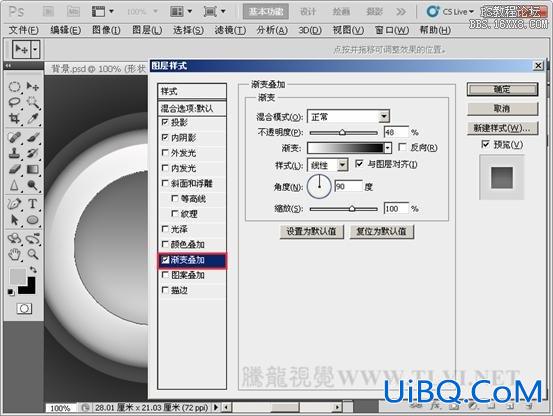The width and height of the screenshot is (553, 416).
Task: Select the Eyedropper tool
Action: (x=33, y=118)
